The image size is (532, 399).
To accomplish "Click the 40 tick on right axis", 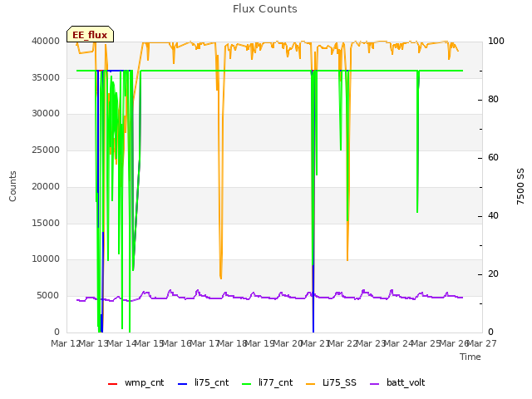I will point(493,216).
